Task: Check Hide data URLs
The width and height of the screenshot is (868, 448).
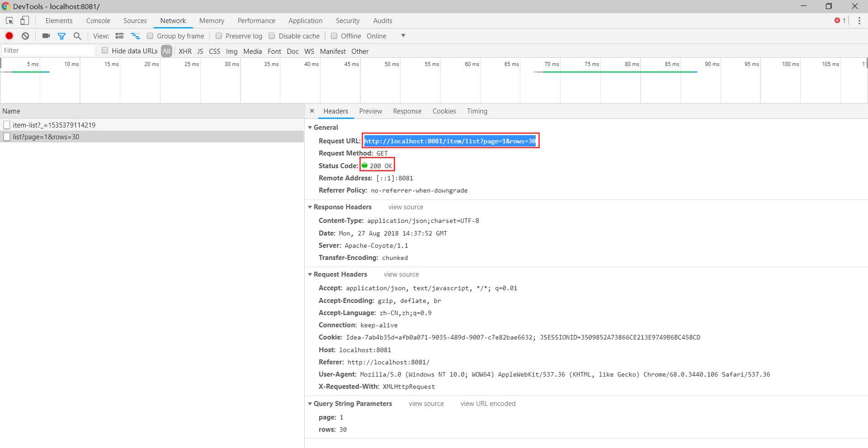Action: 105,50
